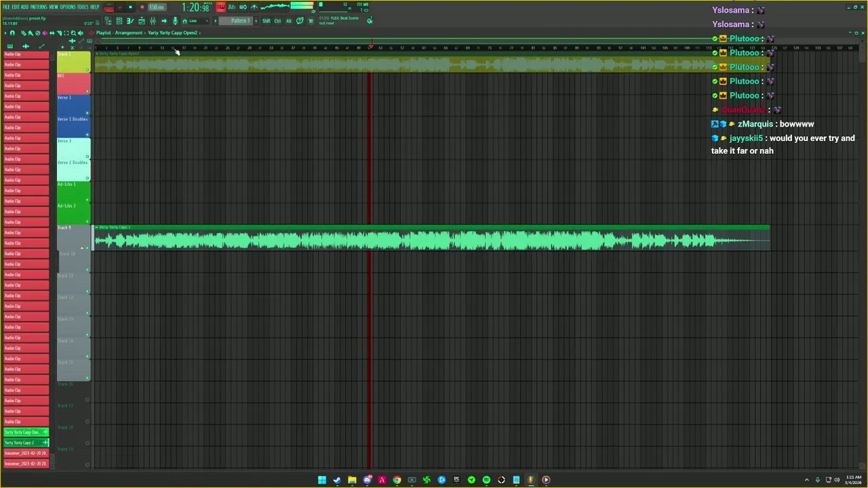Screen dimensions: 868x488
Task: Open the Piano roll icon
Action: pyautogui.click(x=130, y=21)
